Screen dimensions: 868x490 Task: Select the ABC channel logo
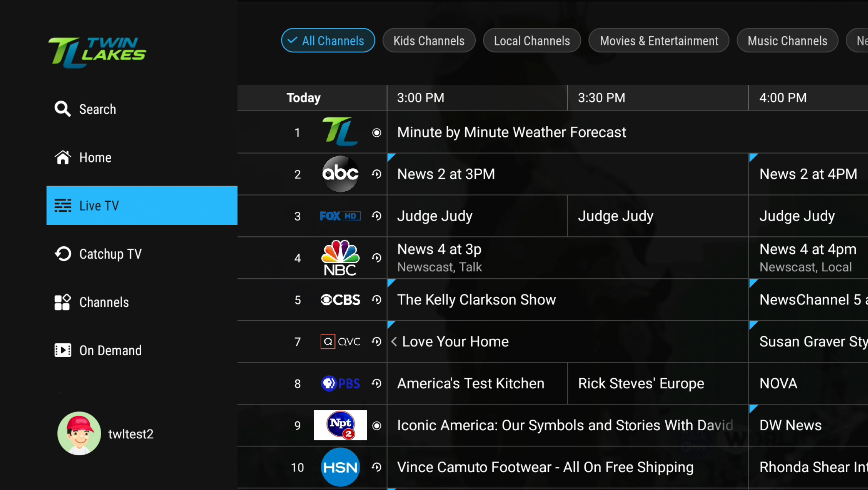[340, 174]
